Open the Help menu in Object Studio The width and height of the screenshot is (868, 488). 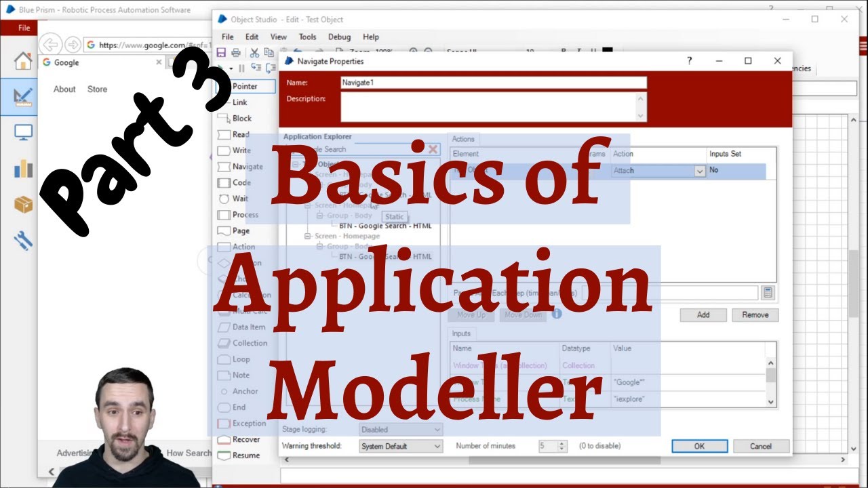[x=371, y=37]
